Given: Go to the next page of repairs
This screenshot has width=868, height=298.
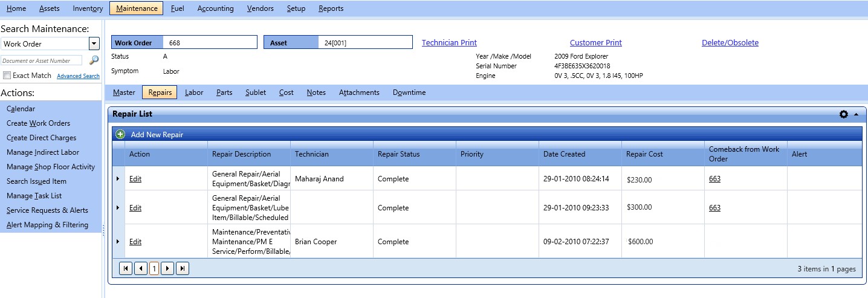Looking at the screenshot, I should (167, 268).
